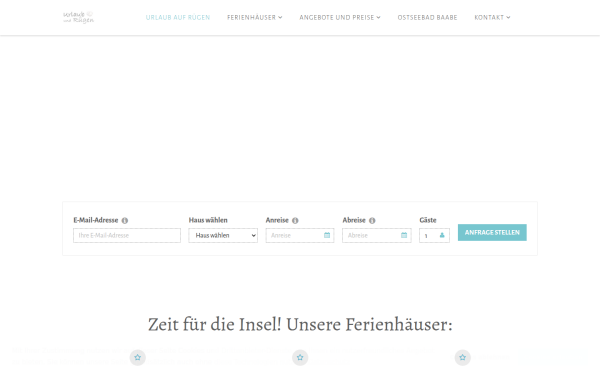Open the Urlaub auf Rügen menu item
600x375 pixels.
[178, 18]
